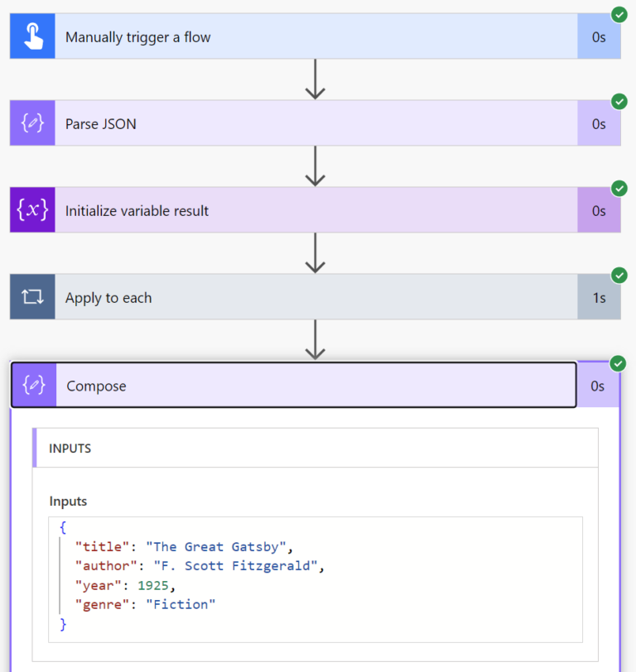Click the title value The Great Gatsby
The width and height of the screenshot is (636, 672).
(x=217, y=546)
